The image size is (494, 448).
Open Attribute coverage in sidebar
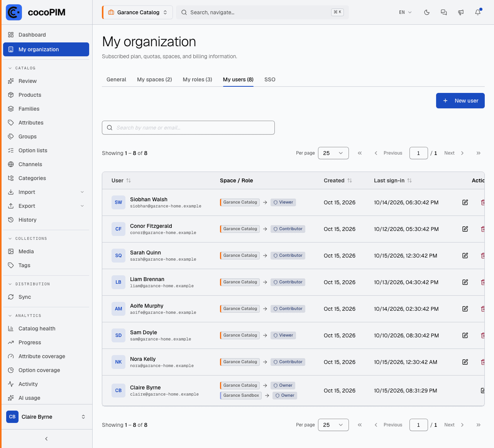(46, 356)
